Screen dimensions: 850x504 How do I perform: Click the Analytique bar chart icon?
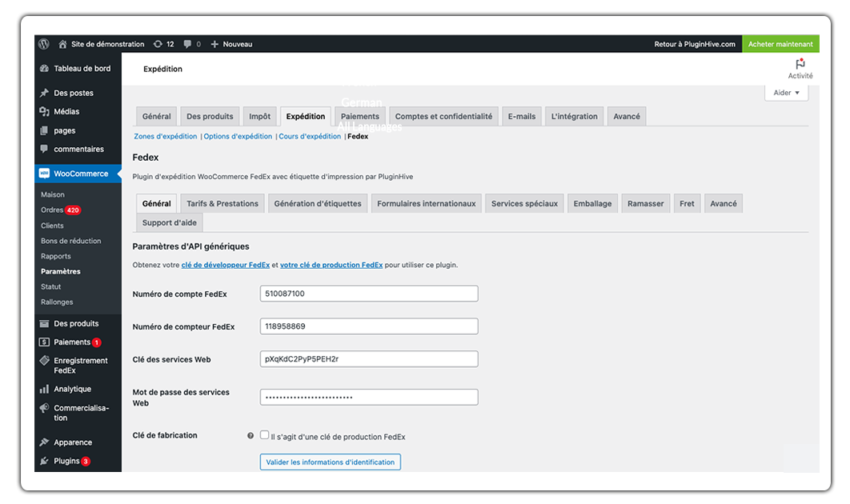(45, 389)
